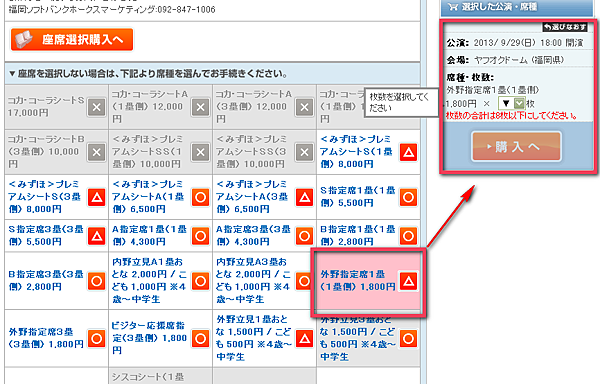Screen dimensions: 600x384
Task: Click 会場 ヤフオクドーム(福岡県) text
Action: (x=505, y=60)
